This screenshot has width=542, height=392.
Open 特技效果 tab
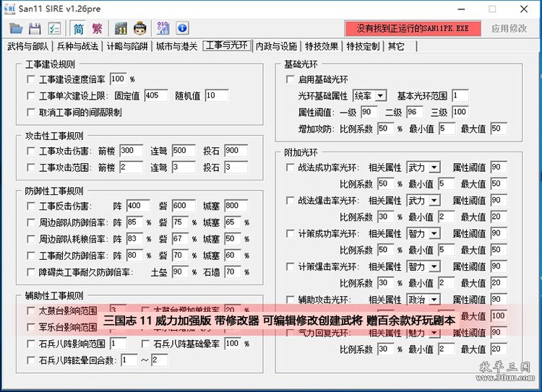(322, 46)
